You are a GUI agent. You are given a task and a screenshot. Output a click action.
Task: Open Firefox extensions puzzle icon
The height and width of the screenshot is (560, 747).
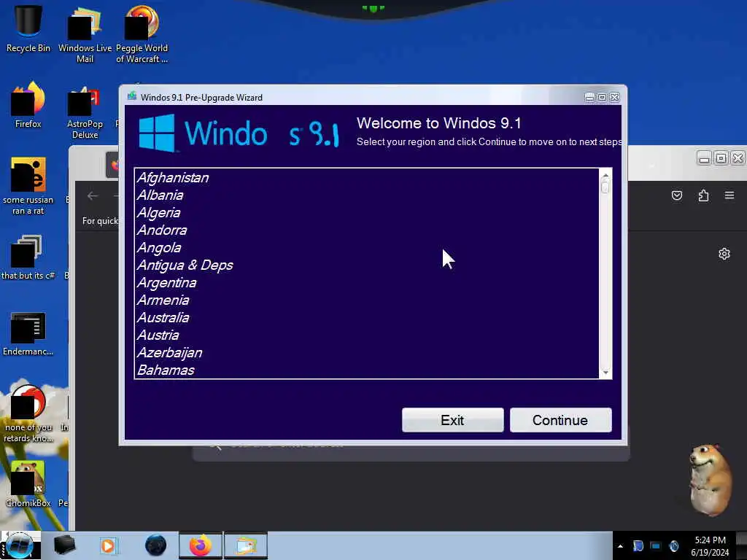[704, 195]
